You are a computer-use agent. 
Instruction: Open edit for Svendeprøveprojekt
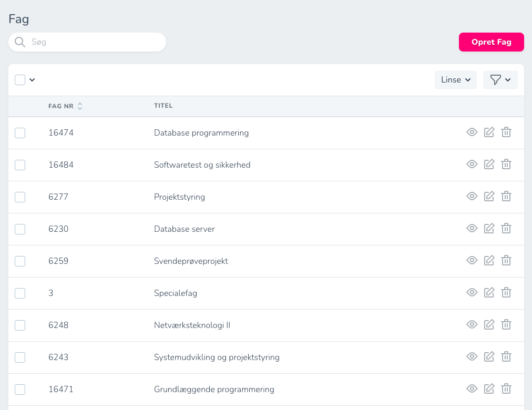tap(489, 261)
